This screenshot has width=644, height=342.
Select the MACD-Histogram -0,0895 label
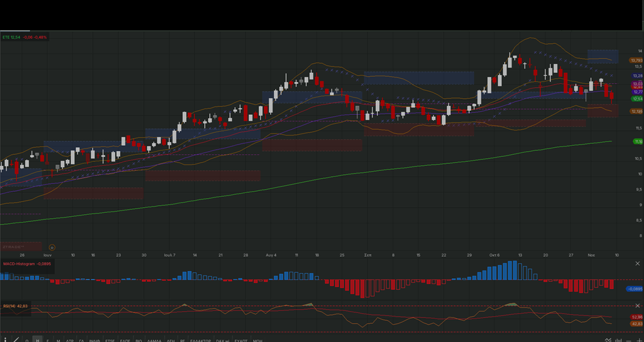[27, 264]
